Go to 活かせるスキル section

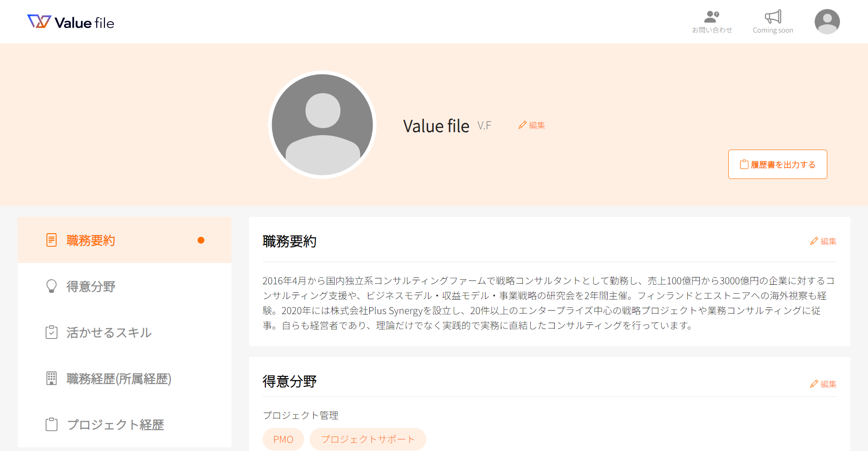pos(124,332)
